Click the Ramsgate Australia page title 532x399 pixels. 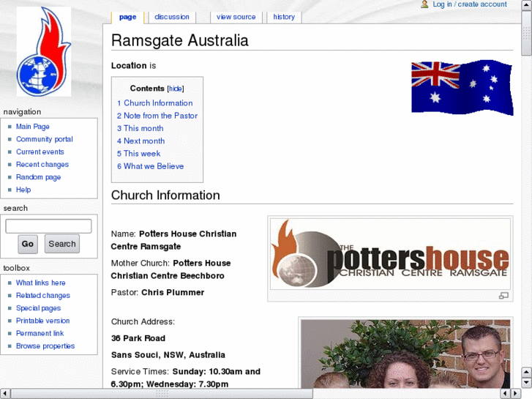tap(180, 40)
